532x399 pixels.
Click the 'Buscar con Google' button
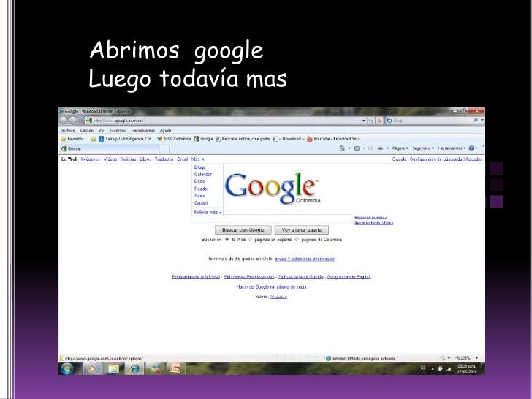pos(243,230)
